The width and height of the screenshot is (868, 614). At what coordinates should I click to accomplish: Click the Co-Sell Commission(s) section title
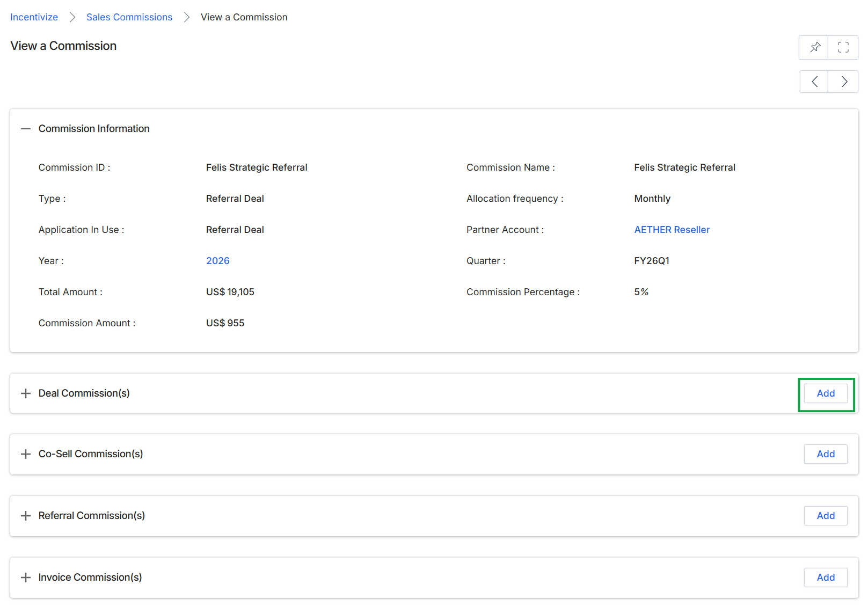click(x=91, y=454)
